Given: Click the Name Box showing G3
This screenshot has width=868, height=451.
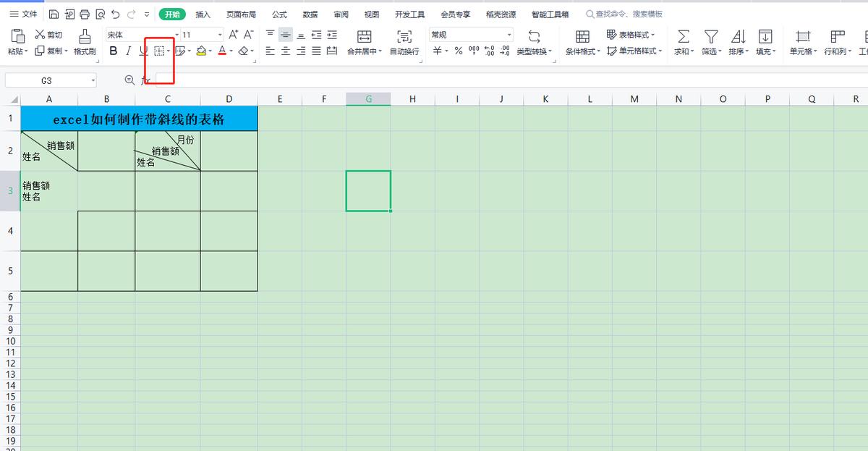Looking at the screenshot, I should coord(46,80).
